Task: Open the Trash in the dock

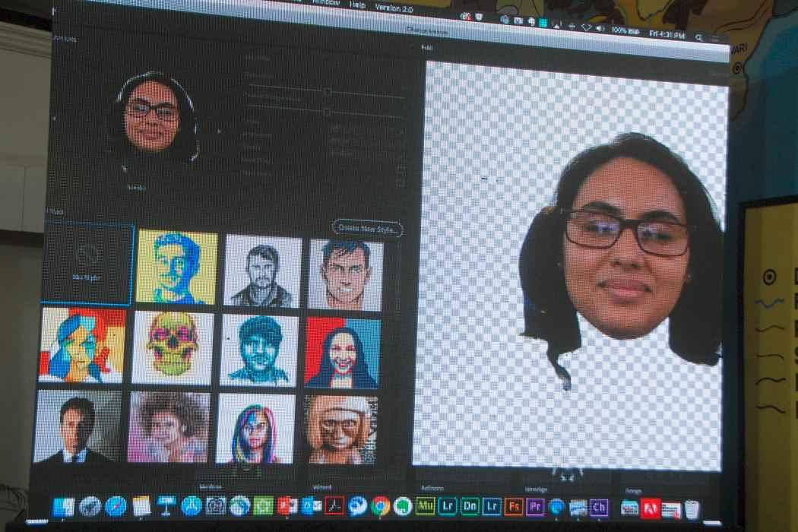Action: coord(691,508)
